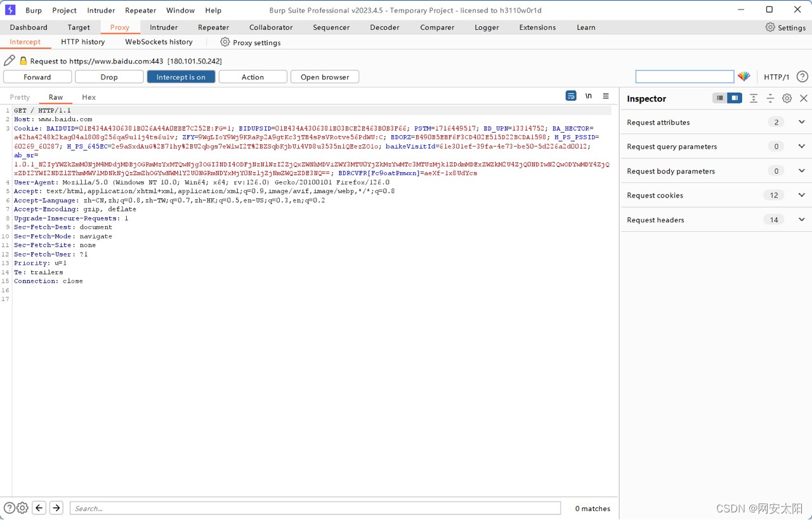Switch to the Intruder tab

pos(164,27)
